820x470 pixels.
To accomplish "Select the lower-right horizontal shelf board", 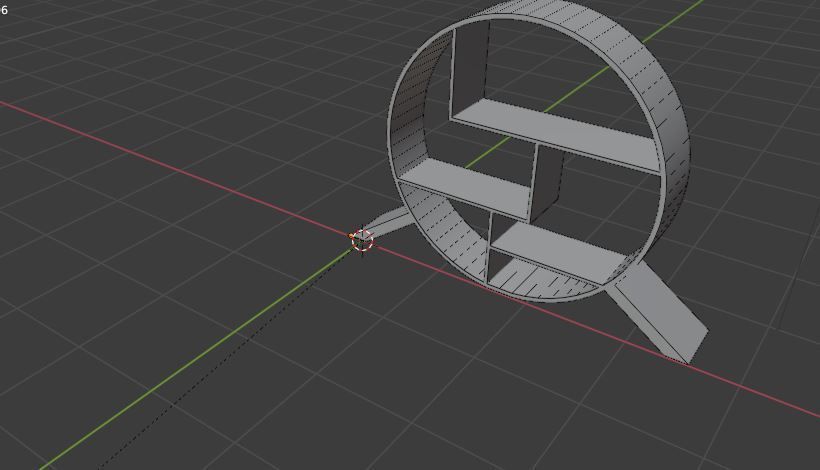I will click(x=560, y=253).
